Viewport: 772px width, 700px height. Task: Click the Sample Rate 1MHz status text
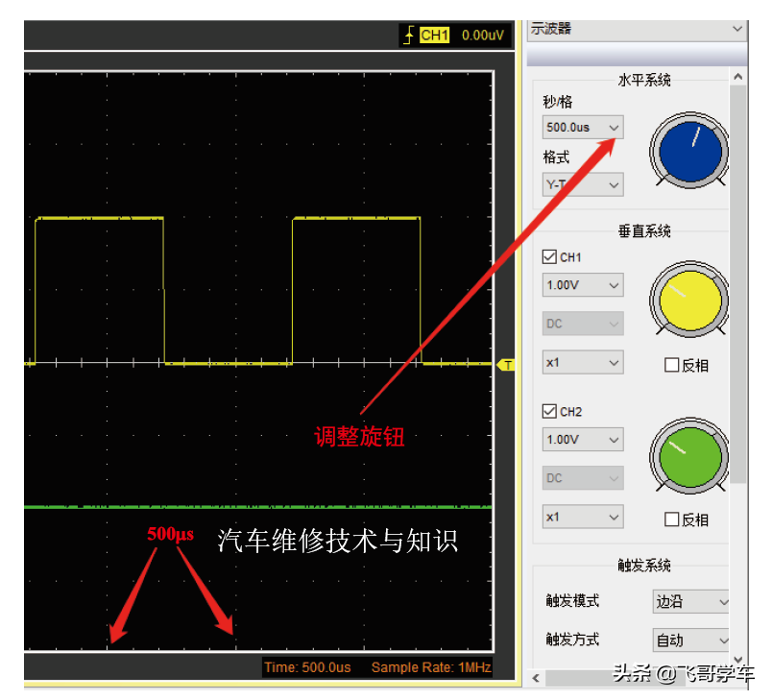click(430, 667)
